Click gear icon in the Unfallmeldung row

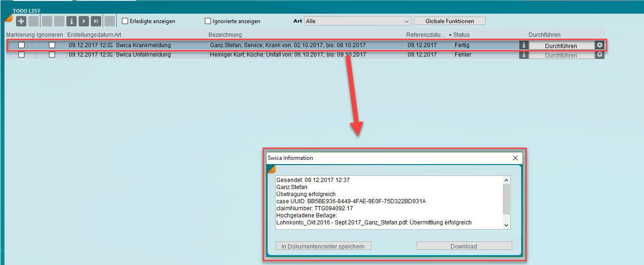599,55
